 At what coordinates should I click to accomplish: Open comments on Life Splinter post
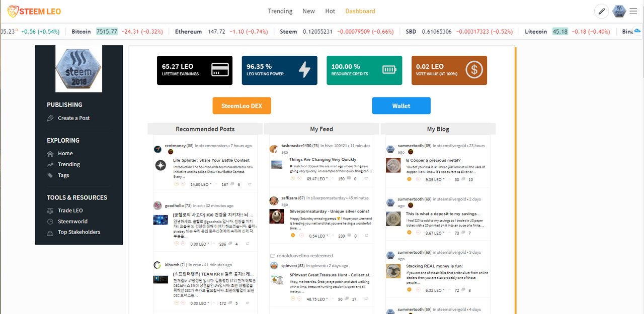click(233, 184)
